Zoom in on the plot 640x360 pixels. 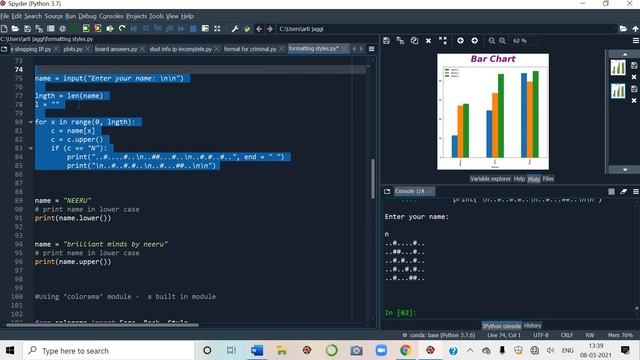coord(502,40)
